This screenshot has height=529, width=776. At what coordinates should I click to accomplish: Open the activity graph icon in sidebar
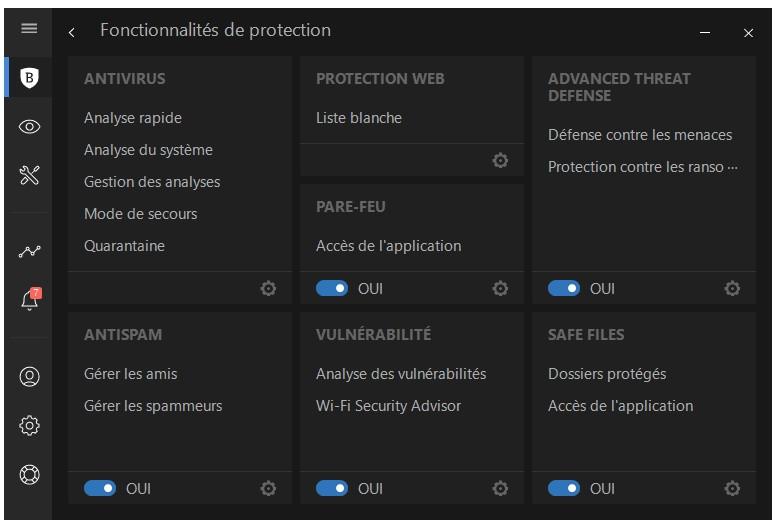point(30,251)
